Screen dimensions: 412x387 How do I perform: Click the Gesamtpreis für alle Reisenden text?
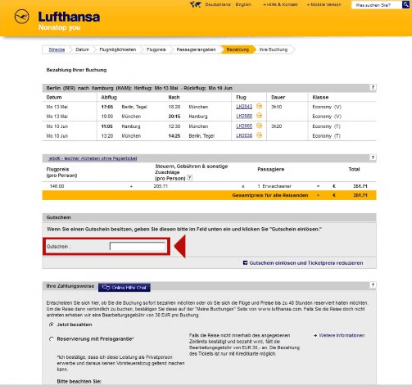[270, 195]
